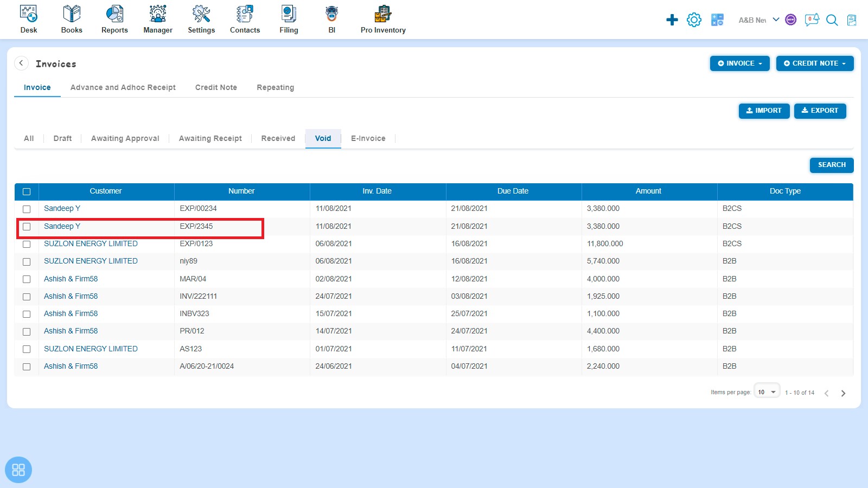Open the Pro Inventory icon
Screen dimensions: 868x488
click(x=383, y=14)
